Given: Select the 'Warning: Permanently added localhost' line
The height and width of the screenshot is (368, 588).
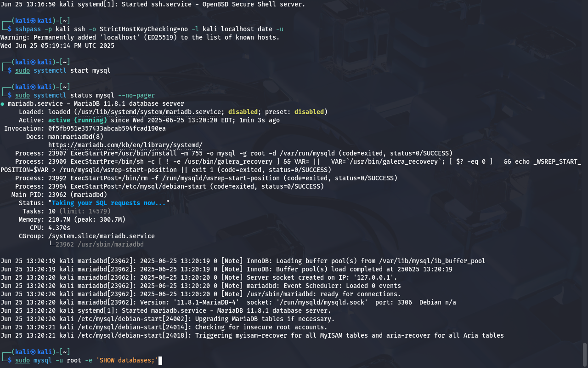Looking at the screenshot, I should click(x=140, y=37).
